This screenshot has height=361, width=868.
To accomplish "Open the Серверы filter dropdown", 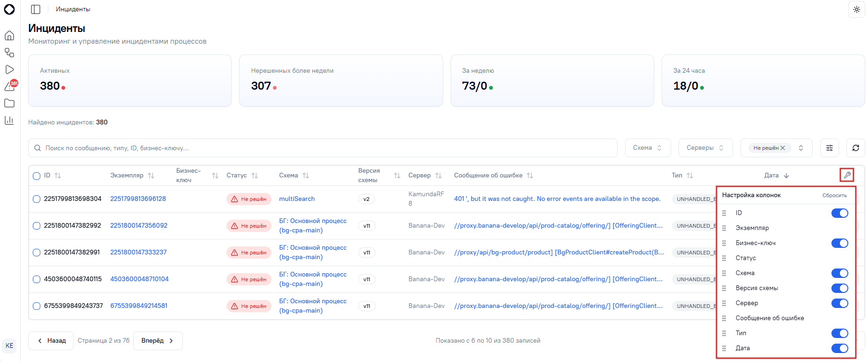I will 705,148.
